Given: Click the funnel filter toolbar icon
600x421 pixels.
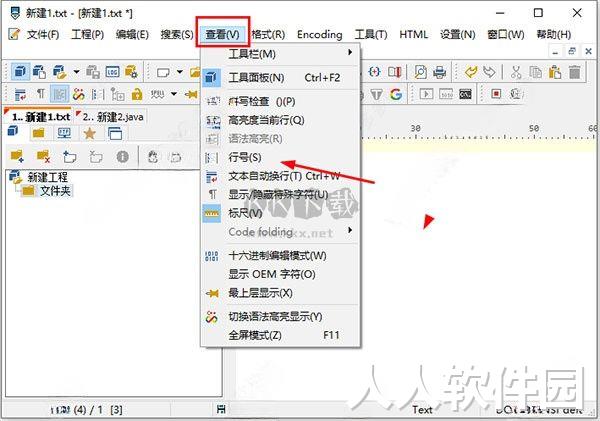Looking at the screenshot, I should pos(377,94).
